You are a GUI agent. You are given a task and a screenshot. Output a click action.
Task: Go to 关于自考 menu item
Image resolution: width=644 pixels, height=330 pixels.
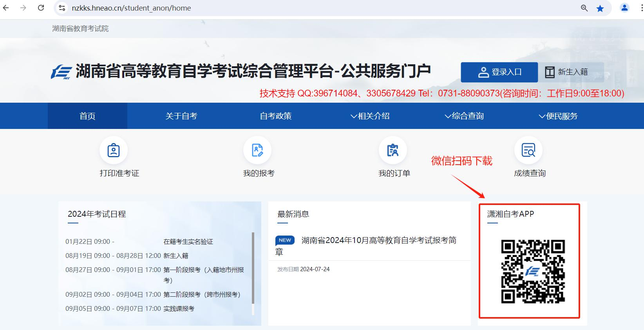[x=181, y=116]
